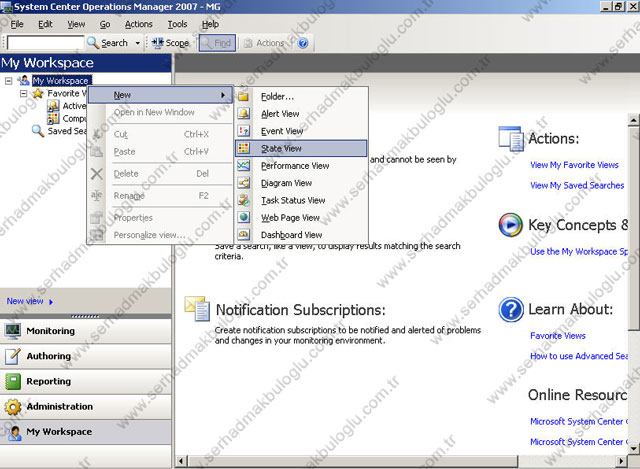Select Saved Searches tree item
The width and height of the screenshot is (640, 469).
point(67,131)
